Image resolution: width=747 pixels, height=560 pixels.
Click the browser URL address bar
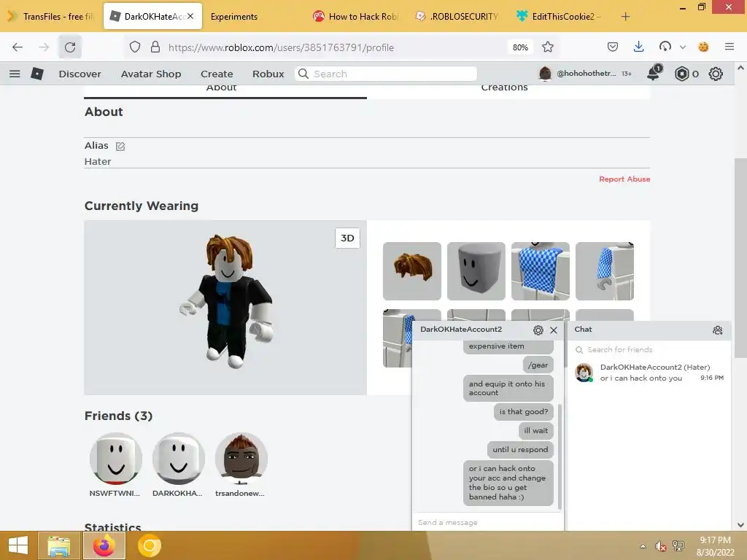point(333,47)
